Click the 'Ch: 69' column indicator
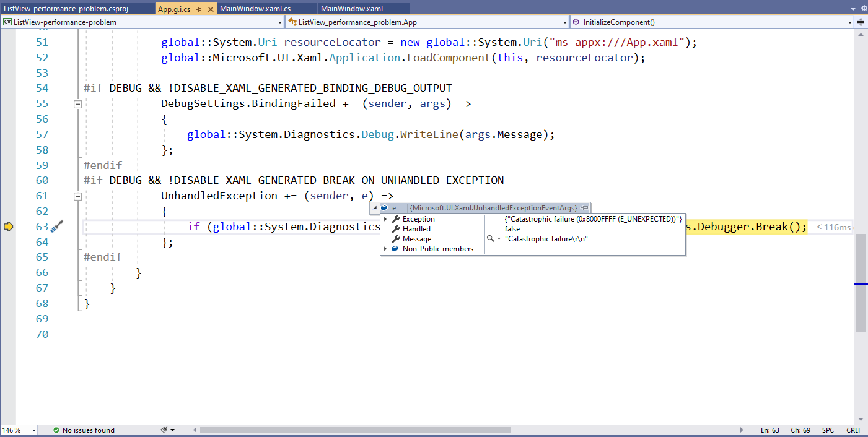The image size is (868, 437). coord(800,430)
